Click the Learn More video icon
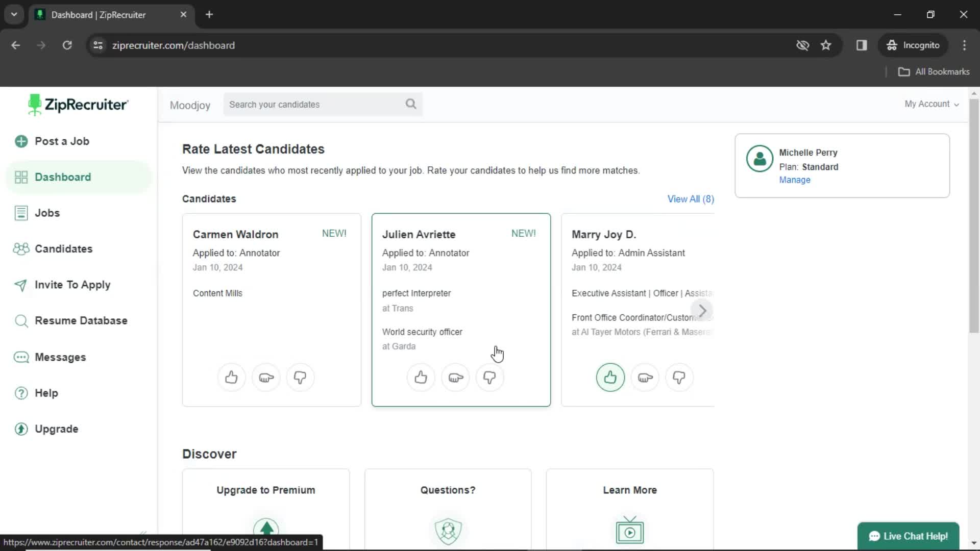 coord(630,530)
